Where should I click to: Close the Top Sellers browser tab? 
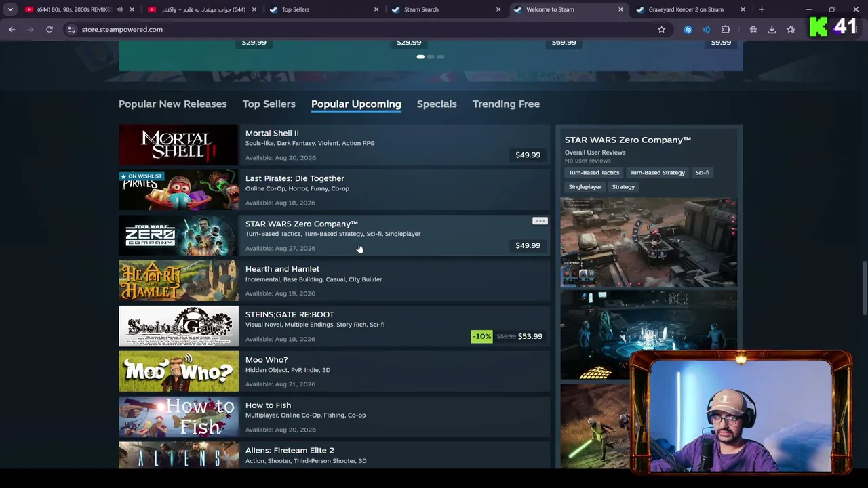(376, 9)
